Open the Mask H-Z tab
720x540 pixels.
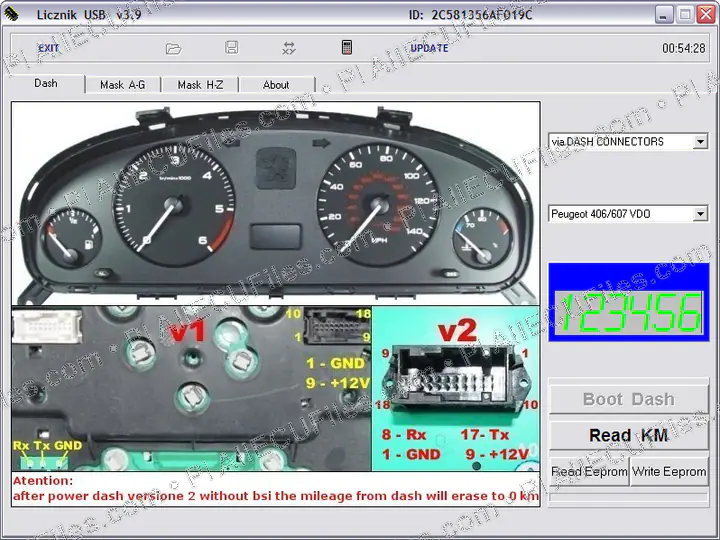coord(200,85)
